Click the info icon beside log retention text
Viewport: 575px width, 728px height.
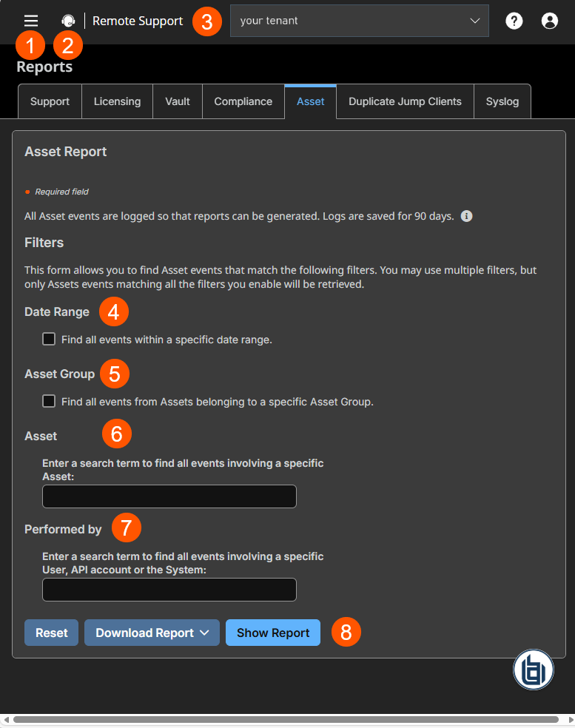466,216
